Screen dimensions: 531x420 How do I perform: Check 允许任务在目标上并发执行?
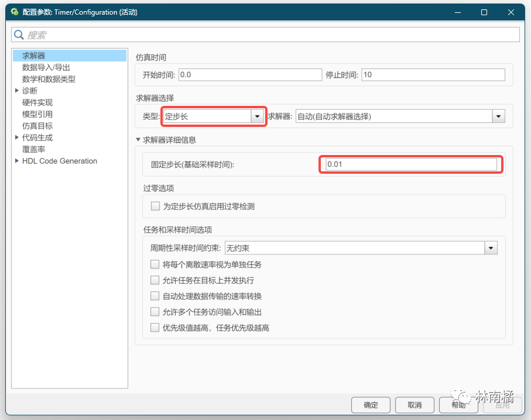click(155, 280)
